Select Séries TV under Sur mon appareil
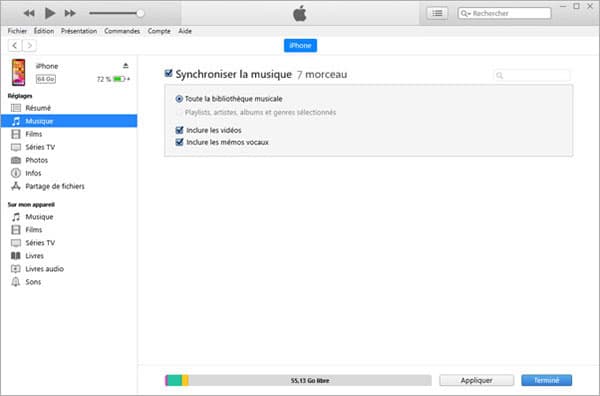 (x=69, y=243)
